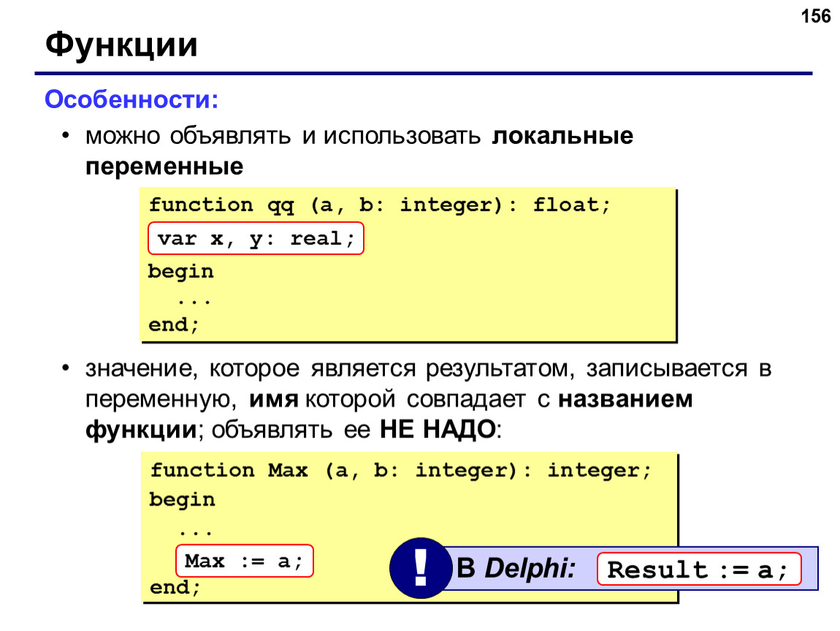Click 'end;' in the qq function block
The width and height of the screenshot is (840, 631).
click(x=174, y=324)
